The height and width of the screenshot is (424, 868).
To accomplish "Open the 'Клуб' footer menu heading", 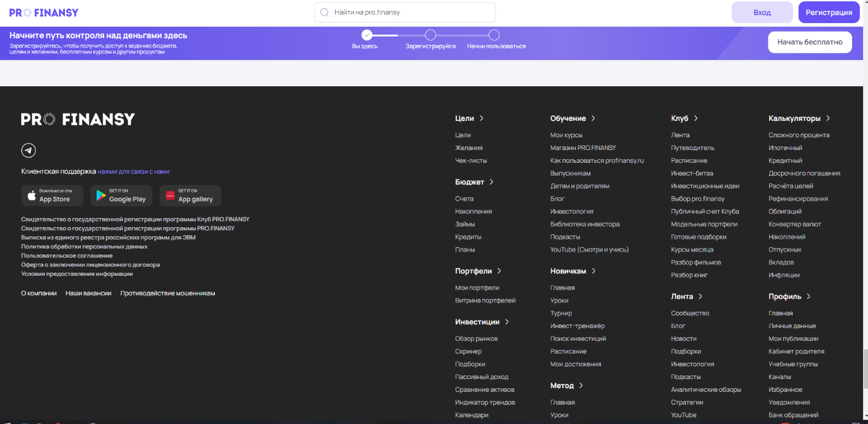I will pos(679,118).
